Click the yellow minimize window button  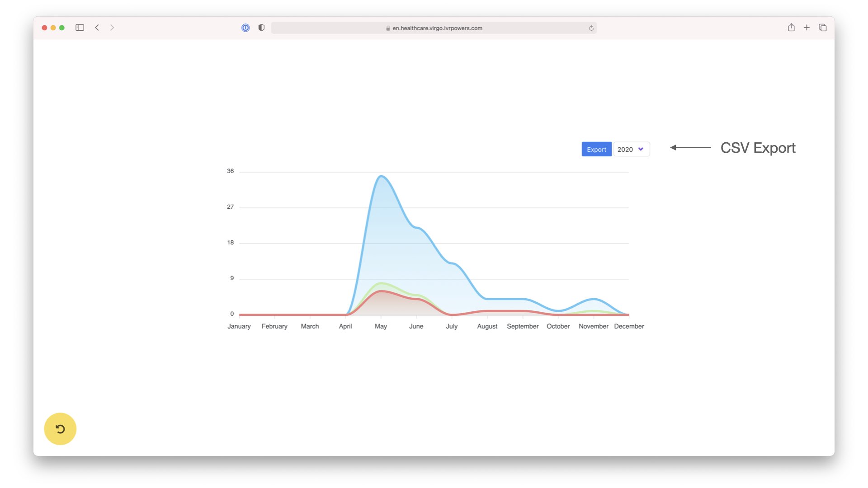(53, 28)
